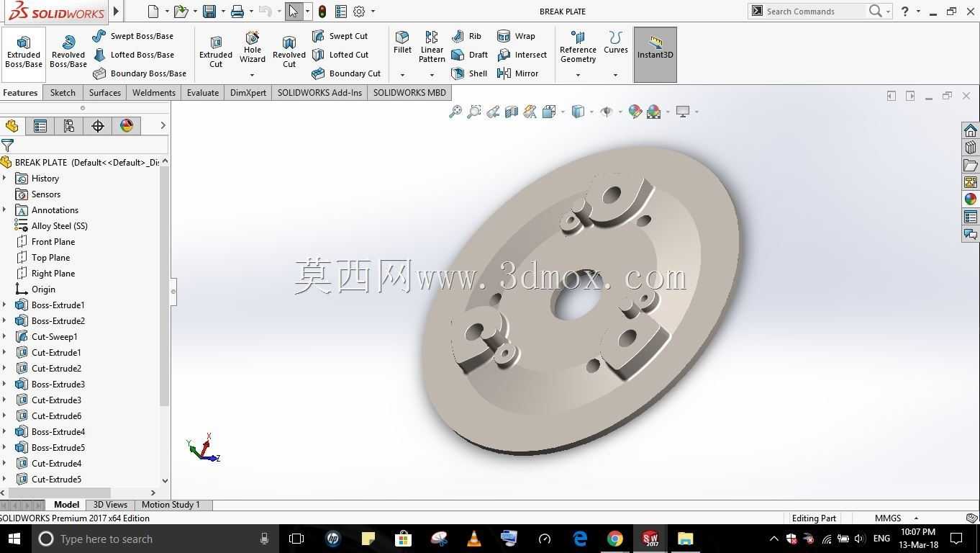Use the Wrap feature
Image resolution: width=980 pixels, height=553 pixels.
[516, 36]
